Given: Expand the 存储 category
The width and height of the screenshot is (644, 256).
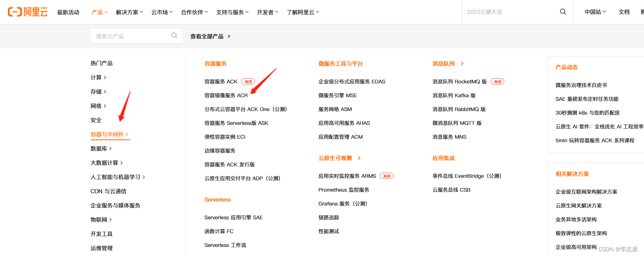Looking at the screenshot, I should (x=98, y=92).
